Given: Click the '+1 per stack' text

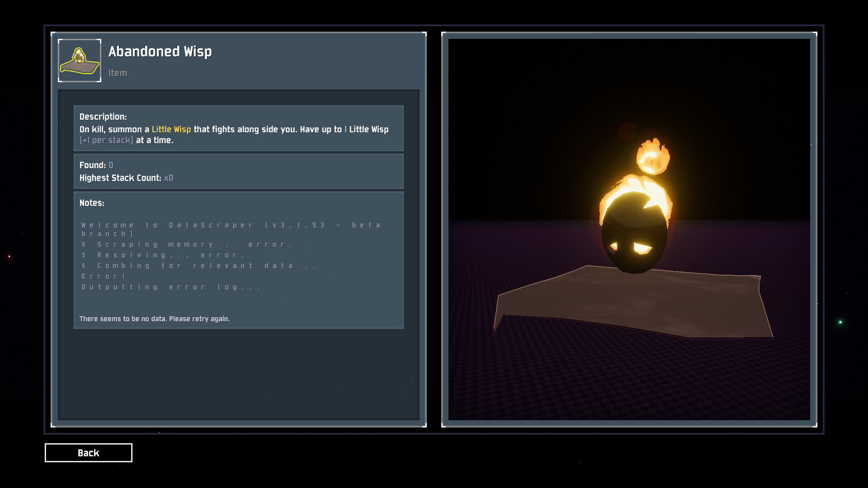Looking at the screenshot, I should [x=107, y=140].
